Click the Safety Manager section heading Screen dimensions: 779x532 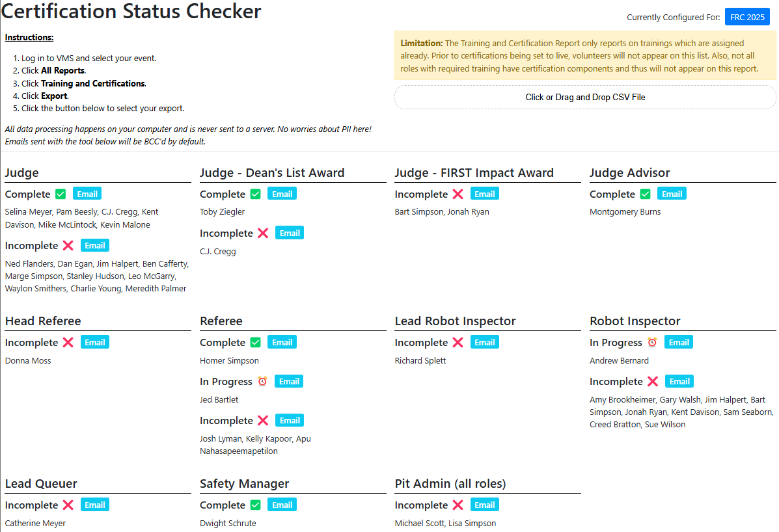(245, 483)
